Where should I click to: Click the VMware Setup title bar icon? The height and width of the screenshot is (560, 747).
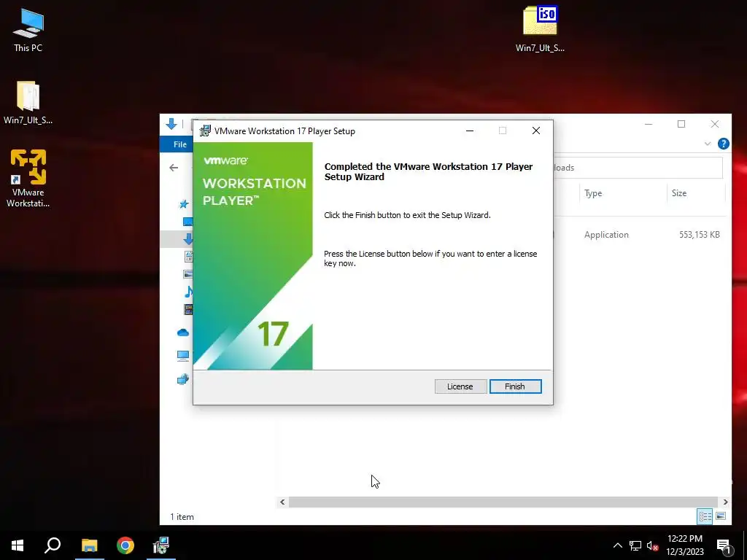point(205,131)
